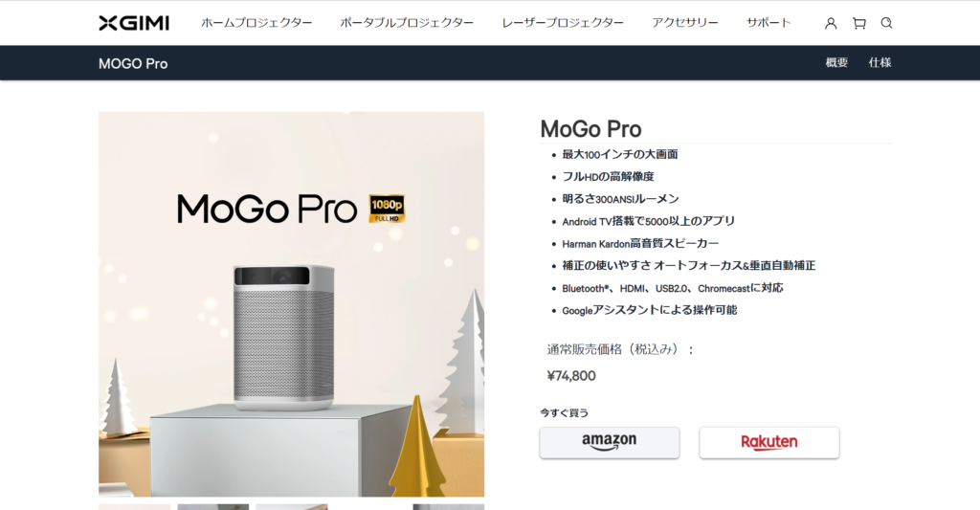
Task: Click the XGIMI logo
Action: (134, 23)
